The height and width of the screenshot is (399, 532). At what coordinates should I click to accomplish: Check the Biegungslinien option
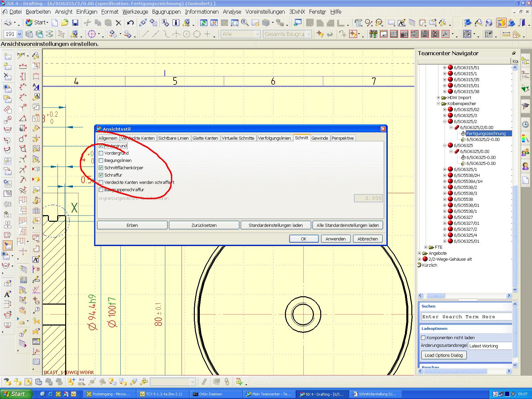101,160
